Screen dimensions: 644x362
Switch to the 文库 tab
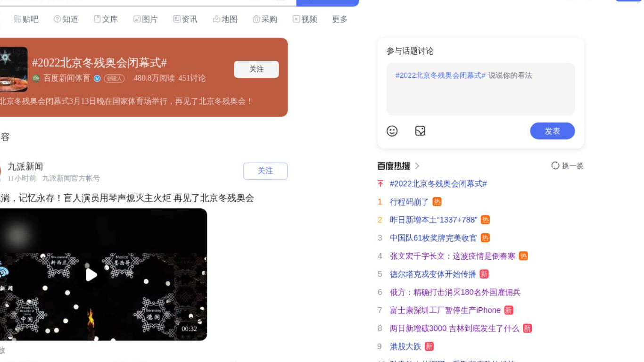coord(106,19)
